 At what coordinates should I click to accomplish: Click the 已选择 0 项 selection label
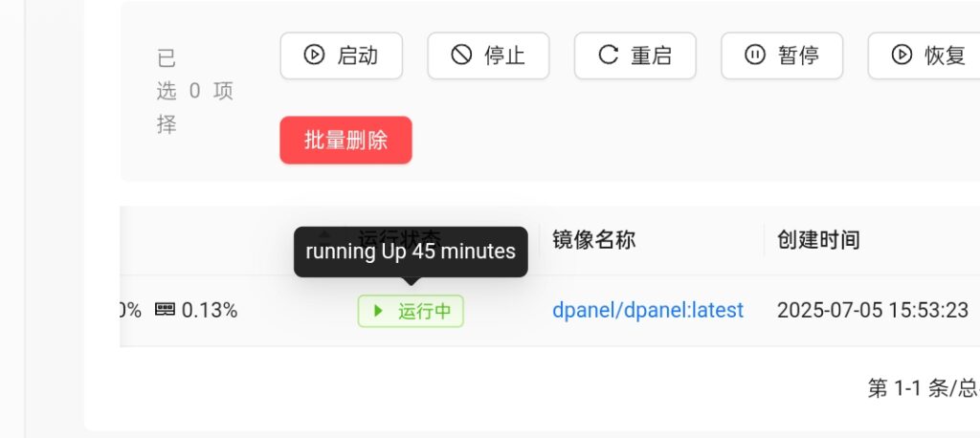pos(195,91)
